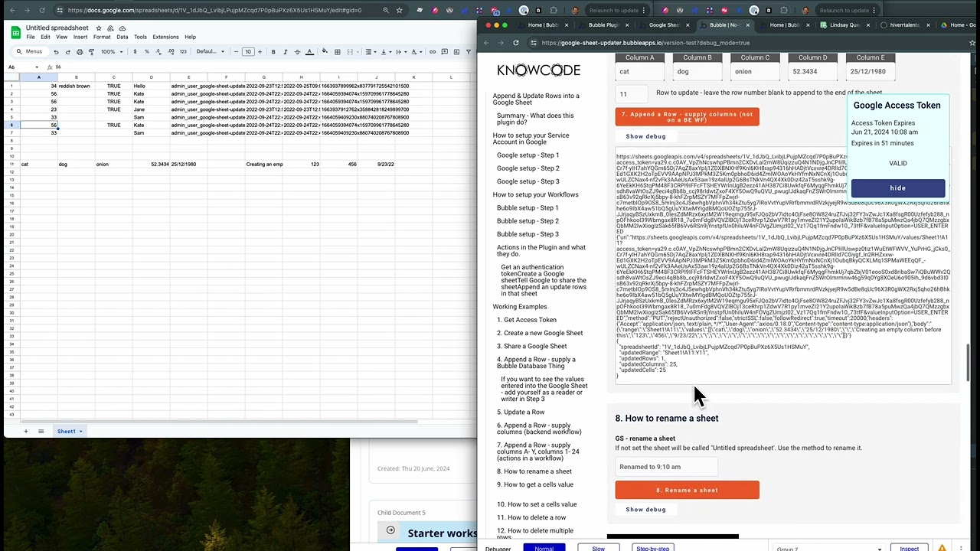Click the Inspect button in debugger bar

click(x=909, y=548)
